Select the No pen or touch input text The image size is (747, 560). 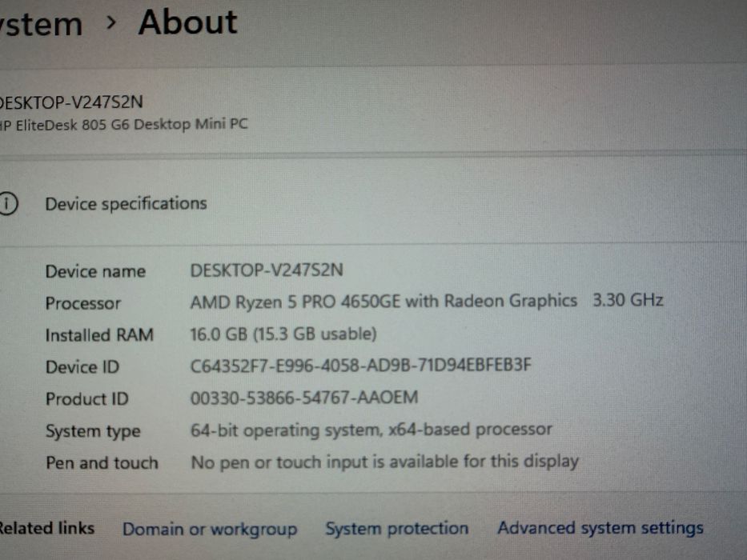tap(385, 462)
